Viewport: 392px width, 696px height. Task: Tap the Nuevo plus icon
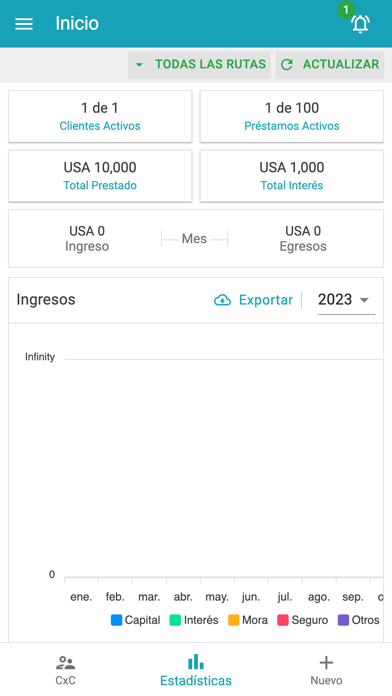tap(326, 663)
